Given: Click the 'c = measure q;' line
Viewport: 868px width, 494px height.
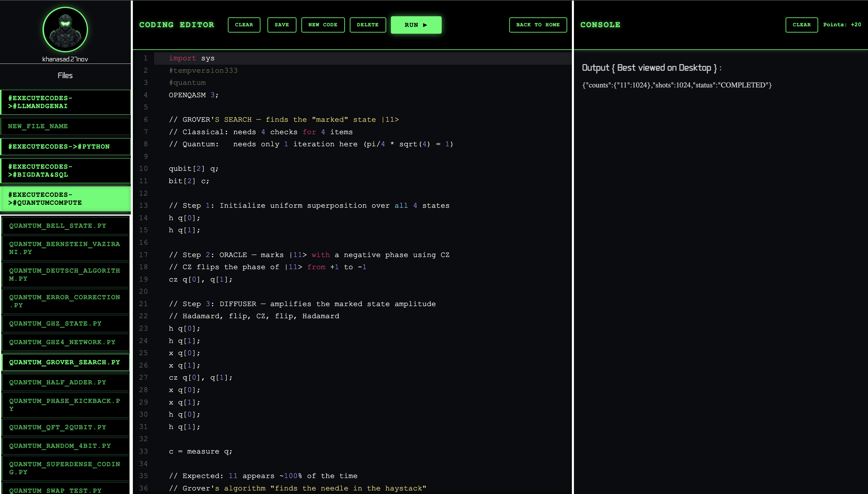Looking at the screenshot, I should coord(200,451).
